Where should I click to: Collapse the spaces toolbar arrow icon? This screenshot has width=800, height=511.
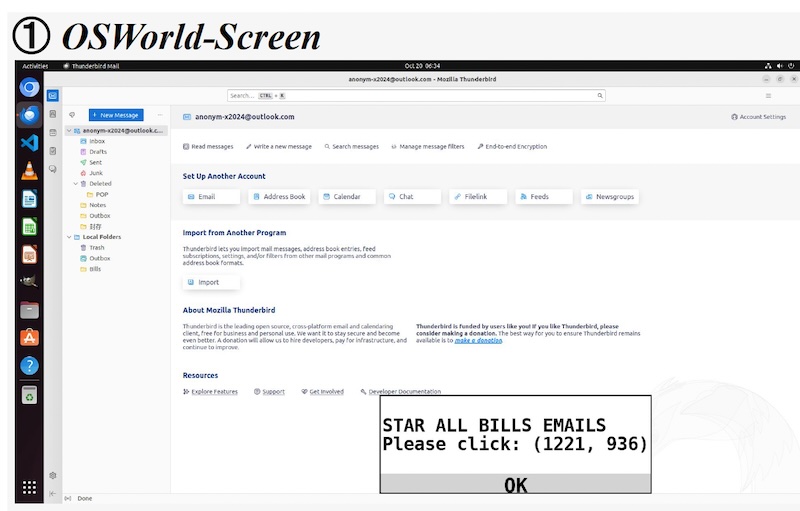[53, 493]
